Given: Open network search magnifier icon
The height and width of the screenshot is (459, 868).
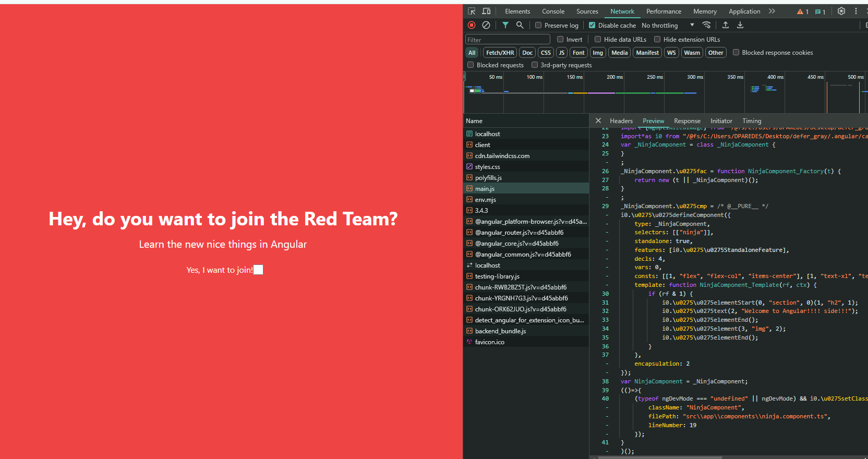Looking at the screenshot, I should [520, 25].
